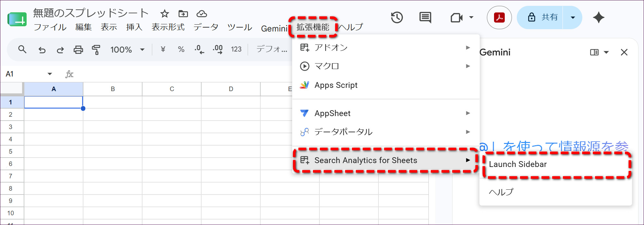Open the ヘルプ menu in menu bar

[x=351, y=27]
